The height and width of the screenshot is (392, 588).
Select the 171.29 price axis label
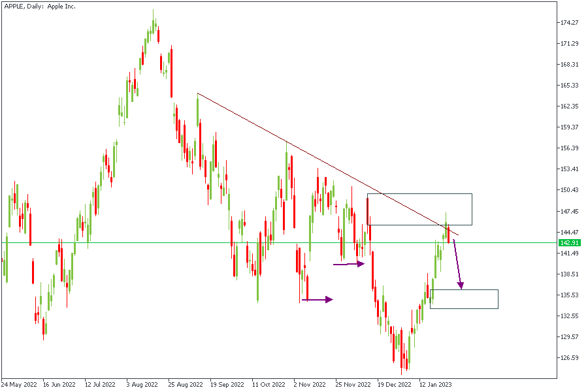pyautogui.click(x=569, y=44)
